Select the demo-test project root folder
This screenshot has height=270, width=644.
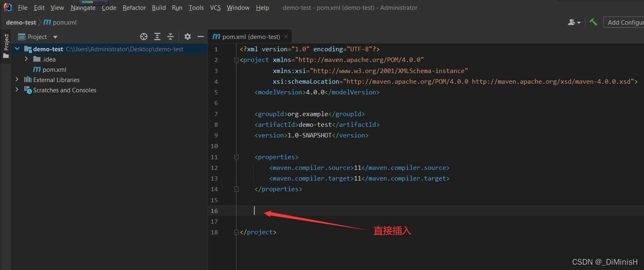109,49
